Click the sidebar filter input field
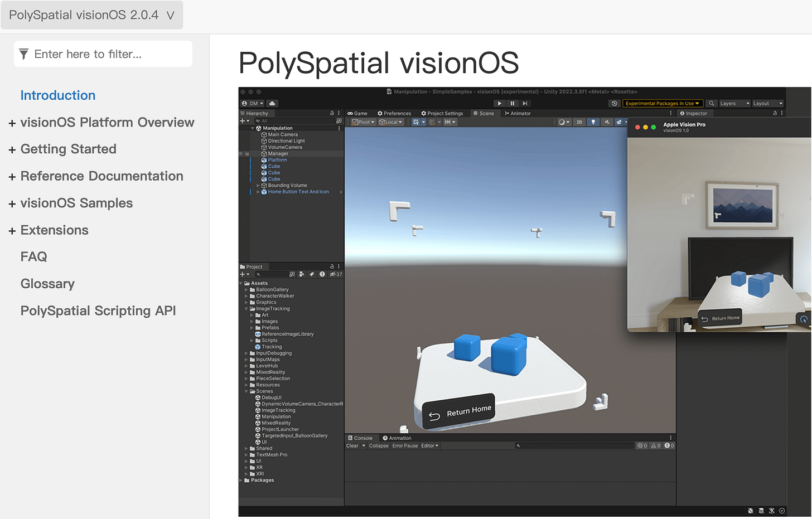The height and width of the screenshot is (519, 812). (103, 54)
